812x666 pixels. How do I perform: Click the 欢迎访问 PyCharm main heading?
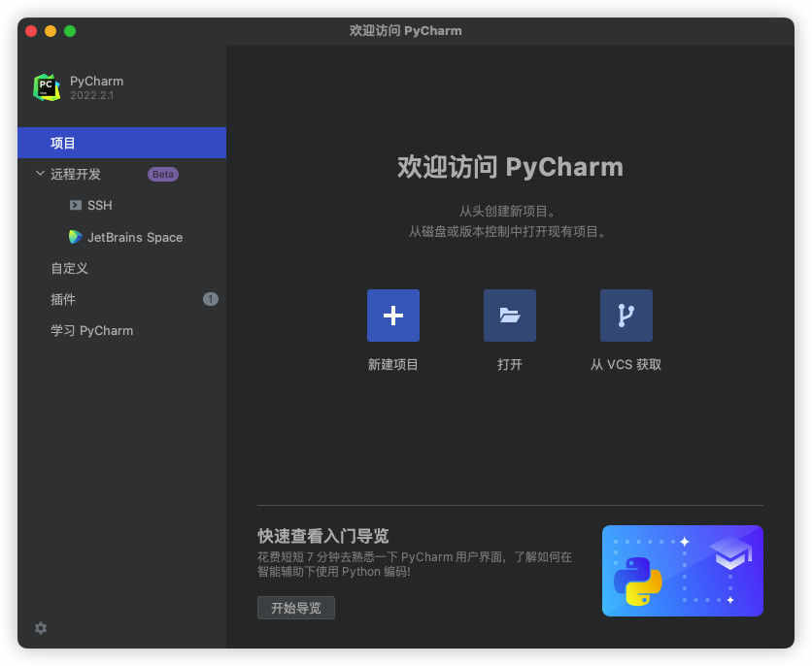510,167
